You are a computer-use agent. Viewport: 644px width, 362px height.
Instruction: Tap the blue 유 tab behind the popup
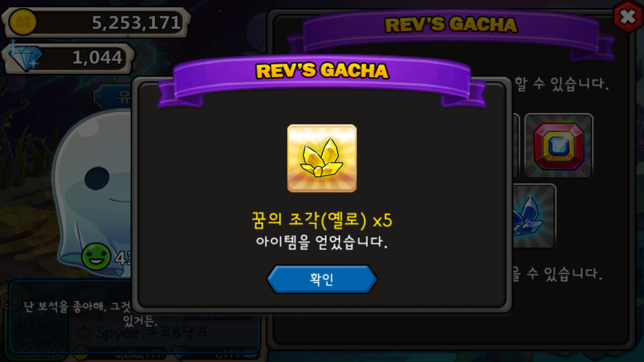pyautogui.click(x=114, y=97)
